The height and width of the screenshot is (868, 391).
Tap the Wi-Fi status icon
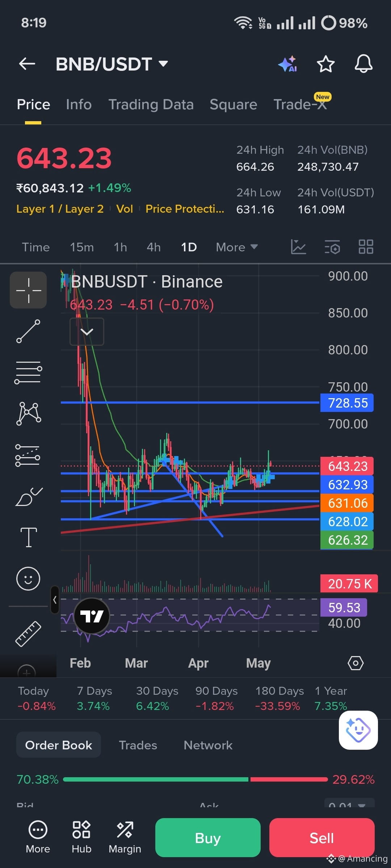coord(243,23)
